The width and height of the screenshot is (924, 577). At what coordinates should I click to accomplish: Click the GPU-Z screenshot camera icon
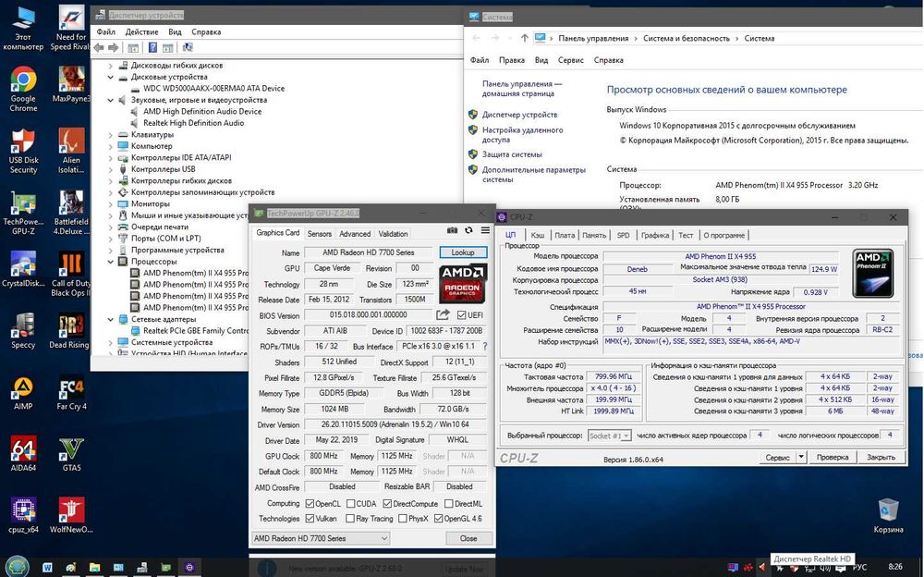[452, 230]
